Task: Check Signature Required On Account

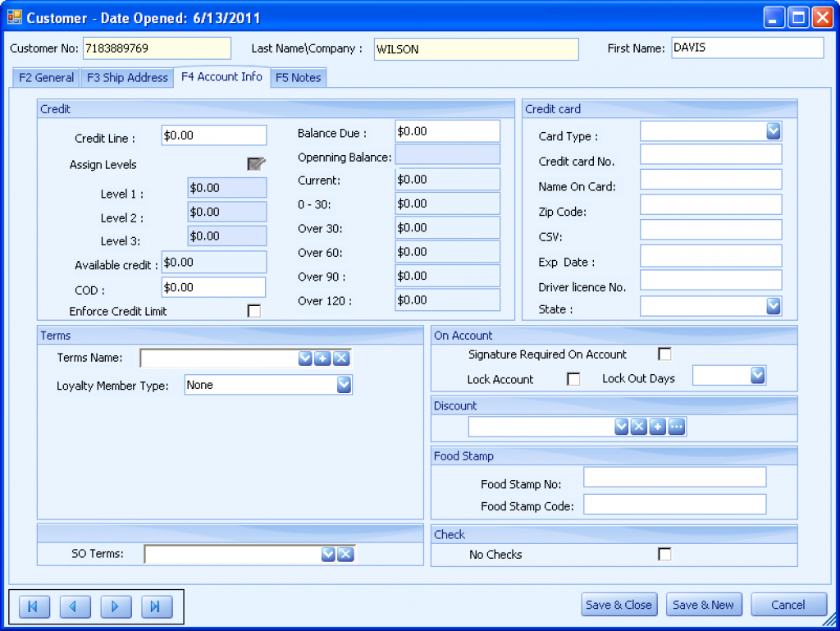Action: pos(664,354)
